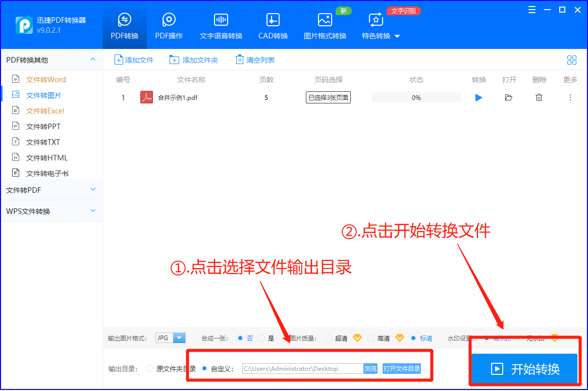
Task: Click the 文字语音转换 waveform icon
Action: coord(221,20)
